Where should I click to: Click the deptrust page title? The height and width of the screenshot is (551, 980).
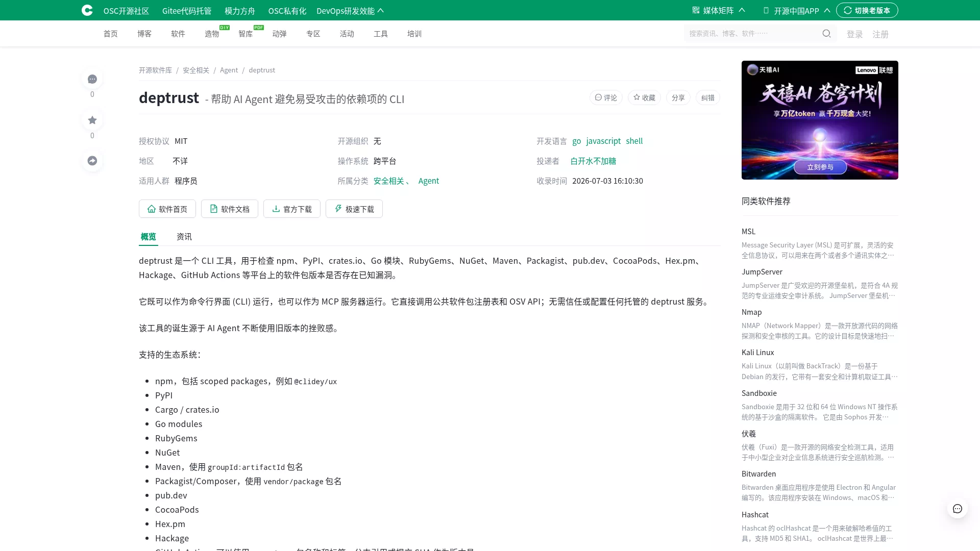tap(169, 97)
